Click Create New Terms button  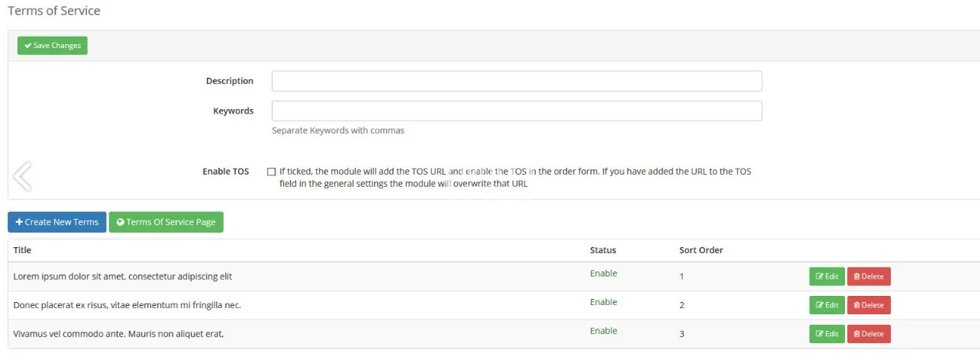57,222
